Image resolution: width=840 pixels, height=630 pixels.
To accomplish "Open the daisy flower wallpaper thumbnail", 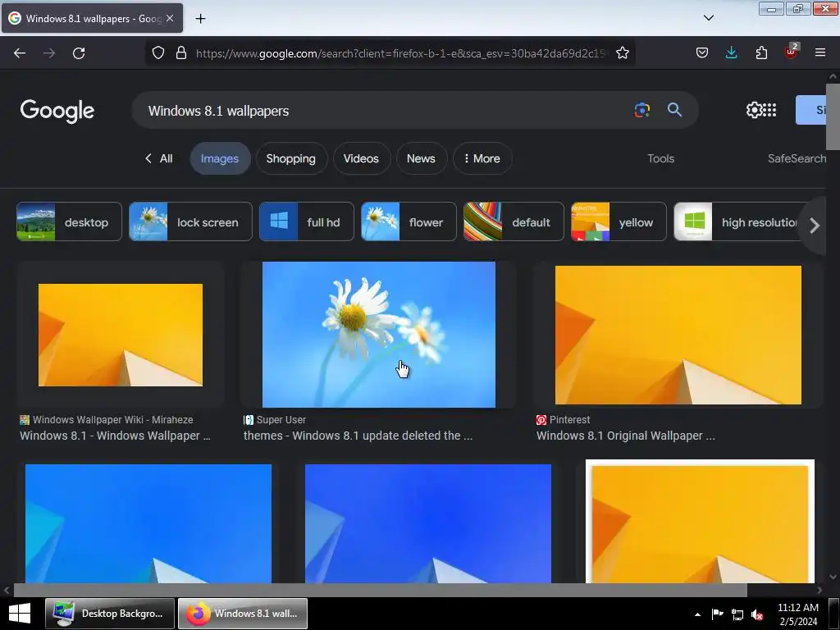I will (x=379, y=335).
